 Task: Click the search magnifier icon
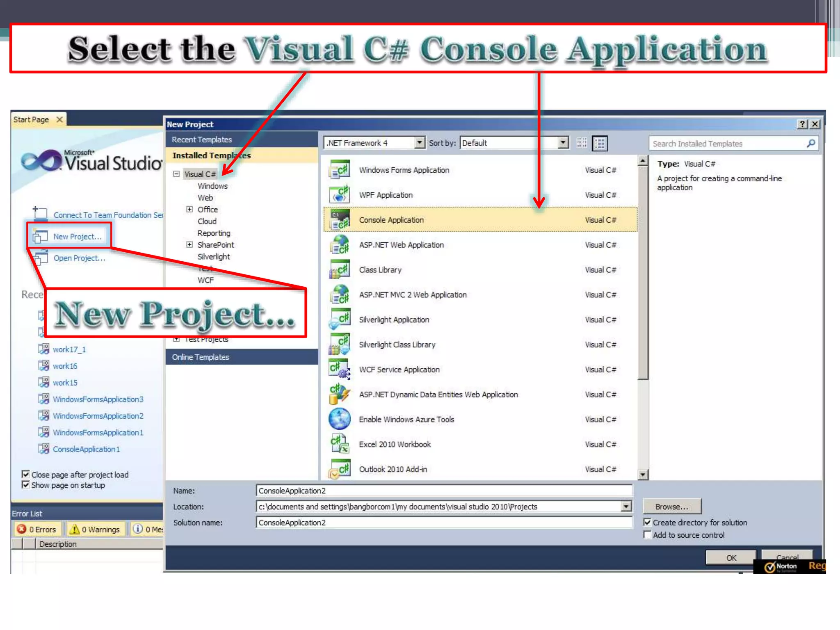810,144
